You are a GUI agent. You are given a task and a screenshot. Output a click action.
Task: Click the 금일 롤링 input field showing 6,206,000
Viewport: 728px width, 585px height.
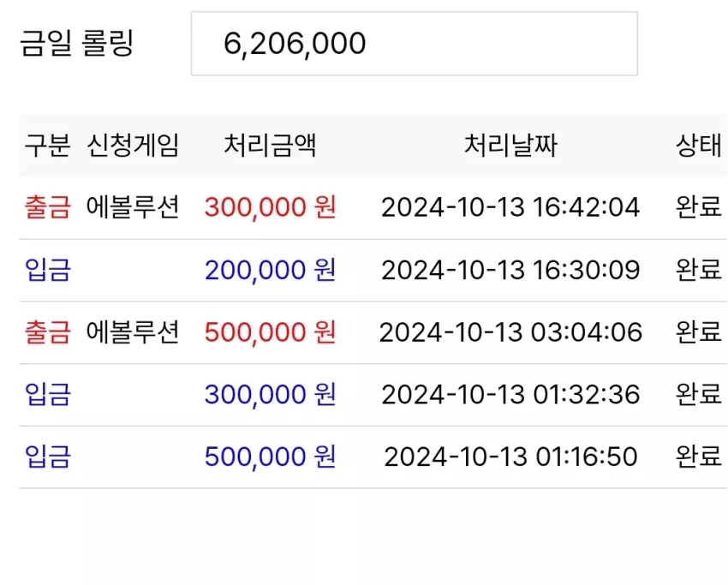pos(415,44)
